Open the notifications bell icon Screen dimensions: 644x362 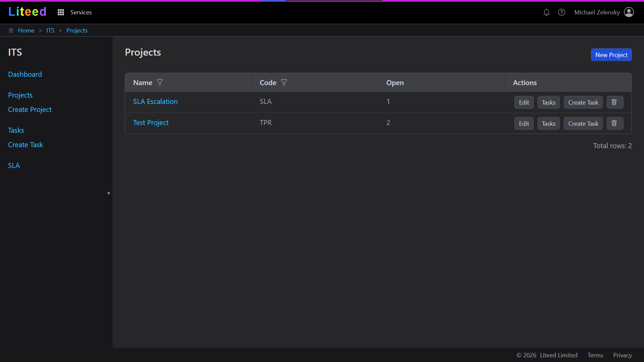pyautogui.click(x=546, y=12)
